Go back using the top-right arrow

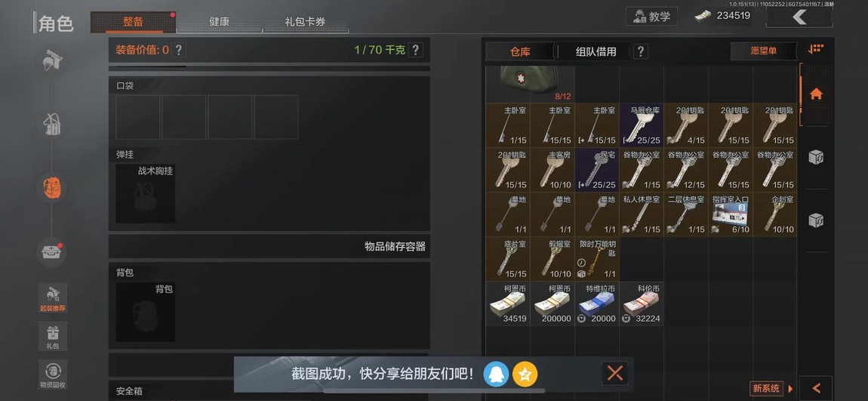pos(799,17)
